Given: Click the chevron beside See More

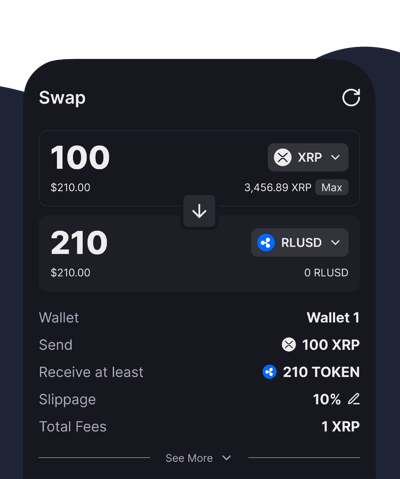Looking at the screenshot, I should 227,458.
